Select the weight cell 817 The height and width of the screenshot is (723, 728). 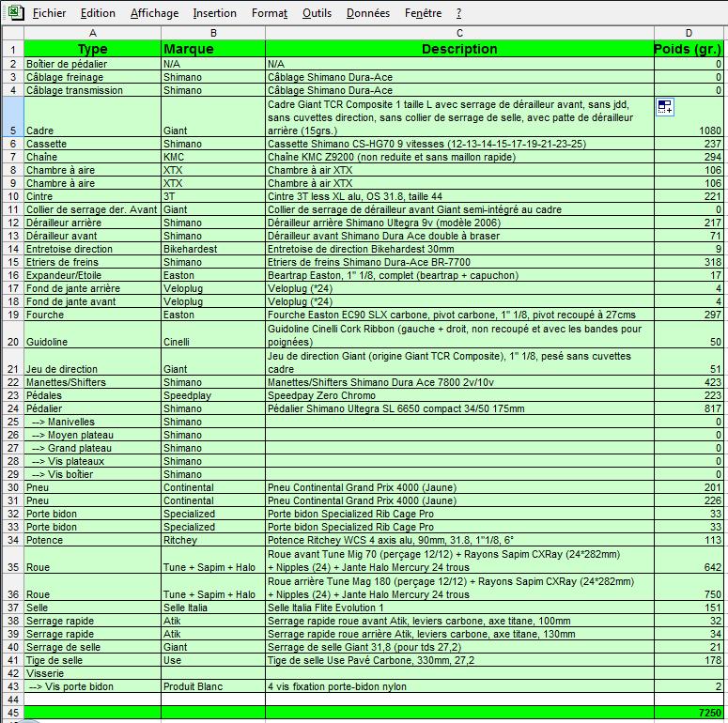point(689,408)
